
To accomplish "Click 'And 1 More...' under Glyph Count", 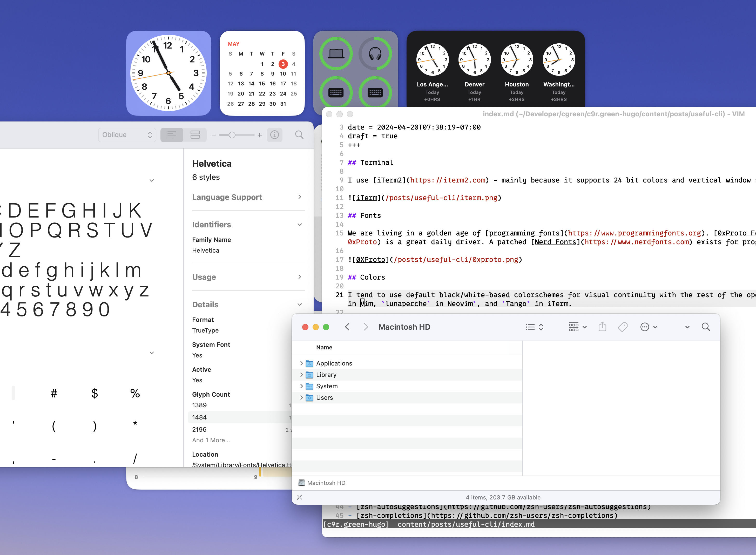I will [211, 440].
